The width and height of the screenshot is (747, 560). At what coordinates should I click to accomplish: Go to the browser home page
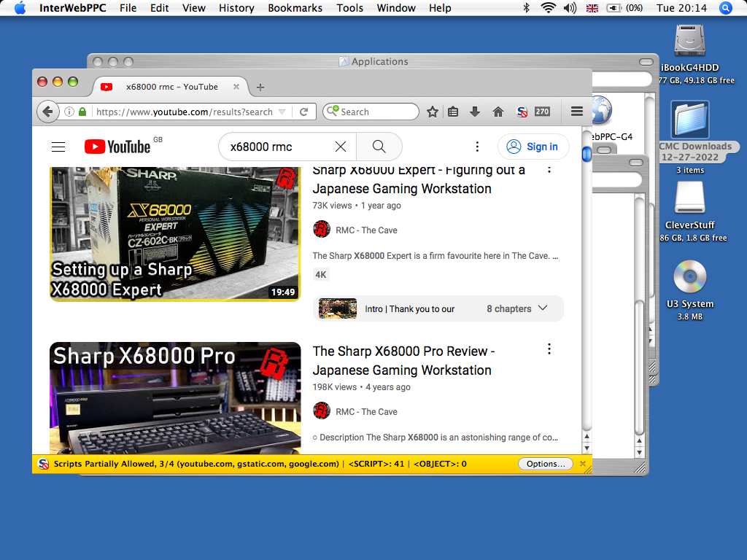498,112
